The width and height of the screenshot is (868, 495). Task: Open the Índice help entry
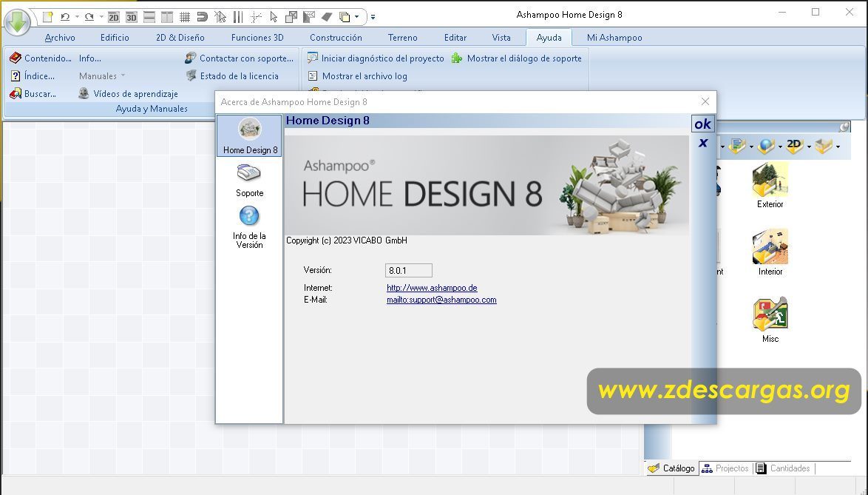click(x=33, y=76)
